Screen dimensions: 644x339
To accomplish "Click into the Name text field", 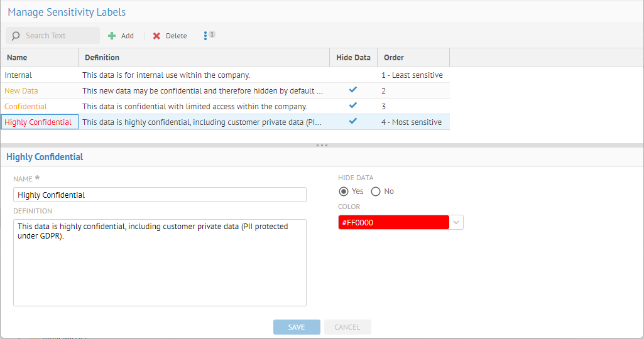I will [160, 195].
